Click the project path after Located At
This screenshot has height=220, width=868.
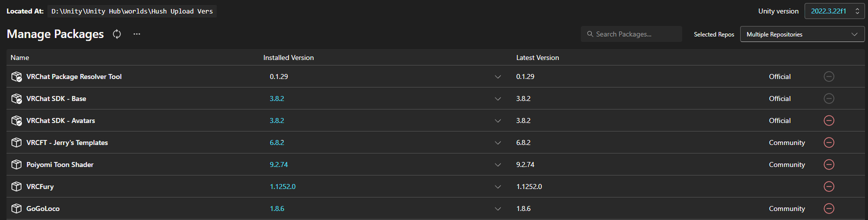(132, 11)
